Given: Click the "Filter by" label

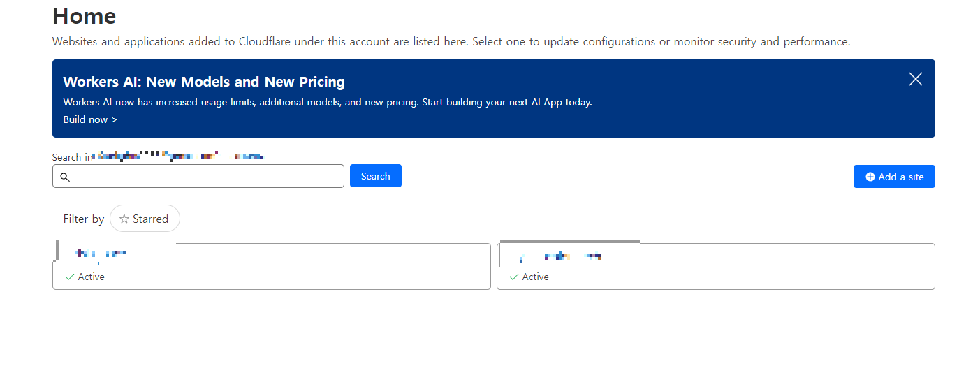Looking at the screenshot, I should (84, 219).
